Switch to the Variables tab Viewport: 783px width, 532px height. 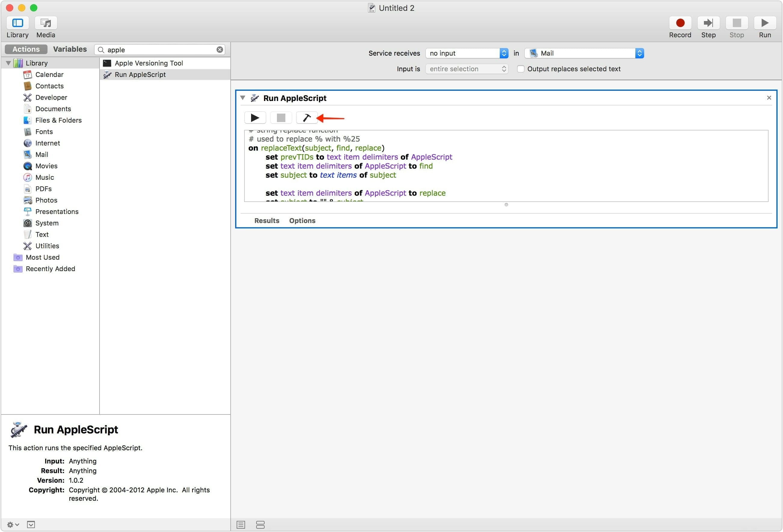point(70,49)
